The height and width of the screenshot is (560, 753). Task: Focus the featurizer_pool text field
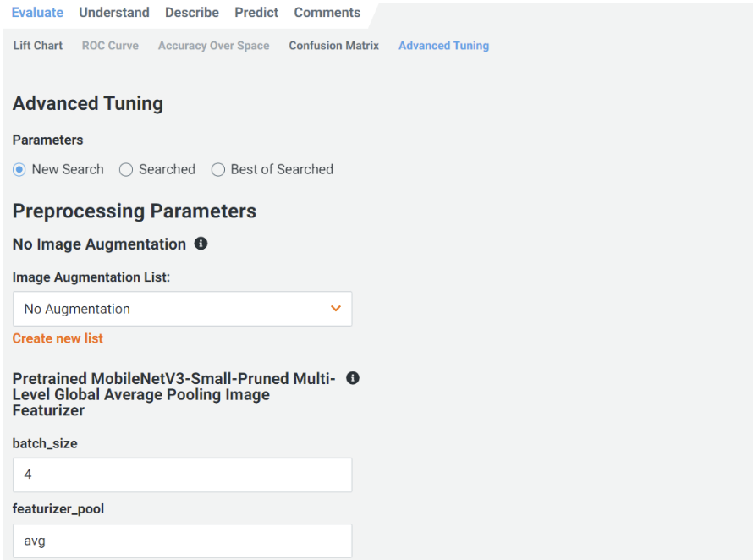pos(182,541)
